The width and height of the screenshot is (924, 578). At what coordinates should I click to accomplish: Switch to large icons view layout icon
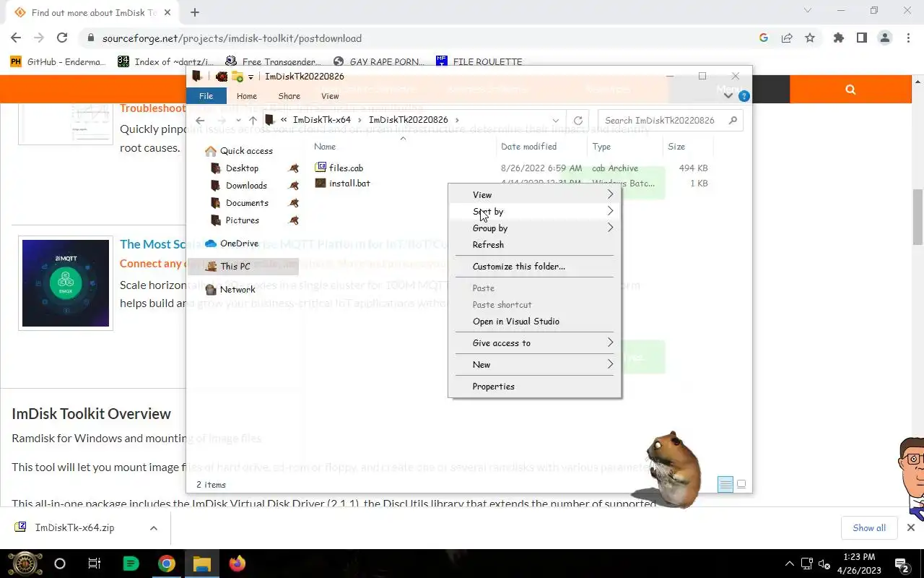pos(741,485)
